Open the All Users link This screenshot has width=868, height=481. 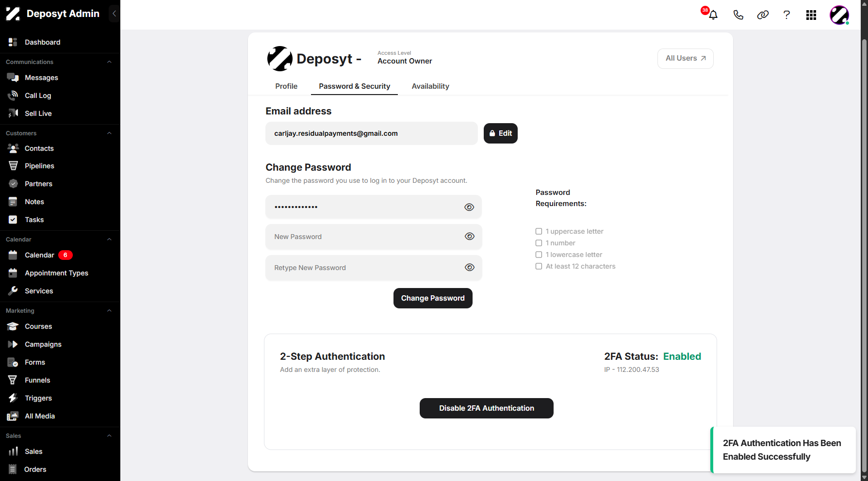[x=685, y=58]
